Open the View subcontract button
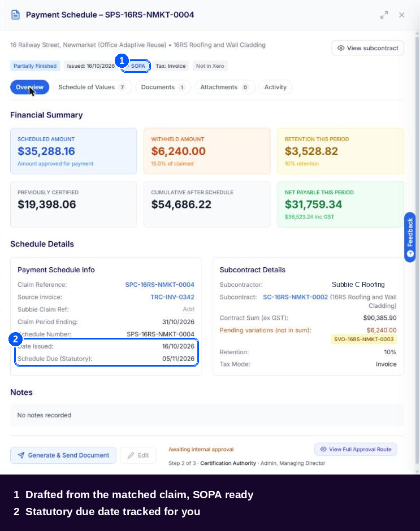Image resolution: width=420 pixels, height=531 pixels. click(368, 48)
